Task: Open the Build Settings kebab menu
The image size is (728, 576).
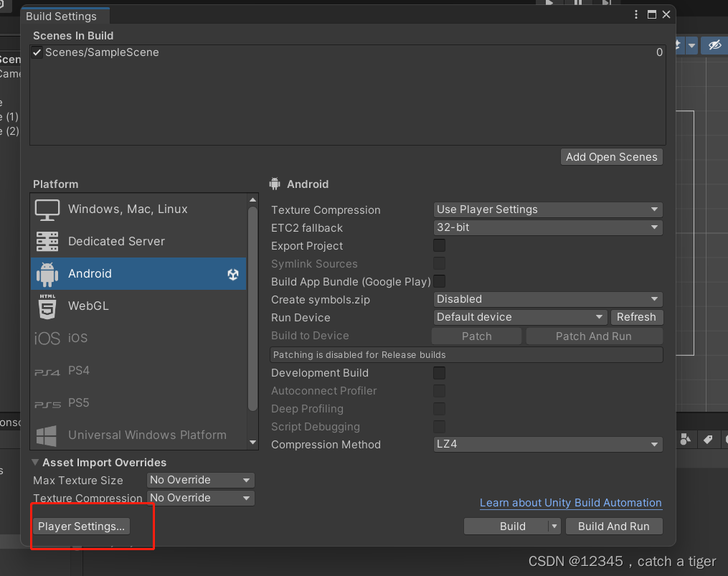Action: pos(636,14)
